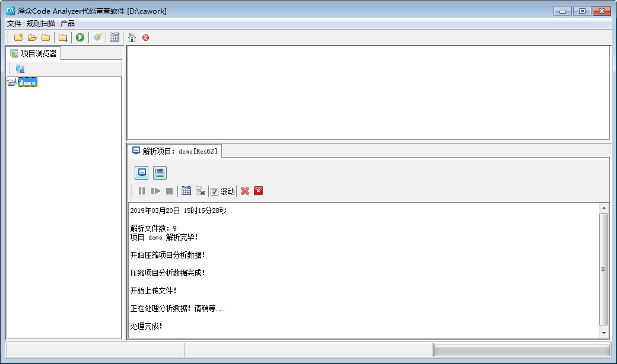
Task: Click the red cross delete icon
Action: click(x=245, y=191)
